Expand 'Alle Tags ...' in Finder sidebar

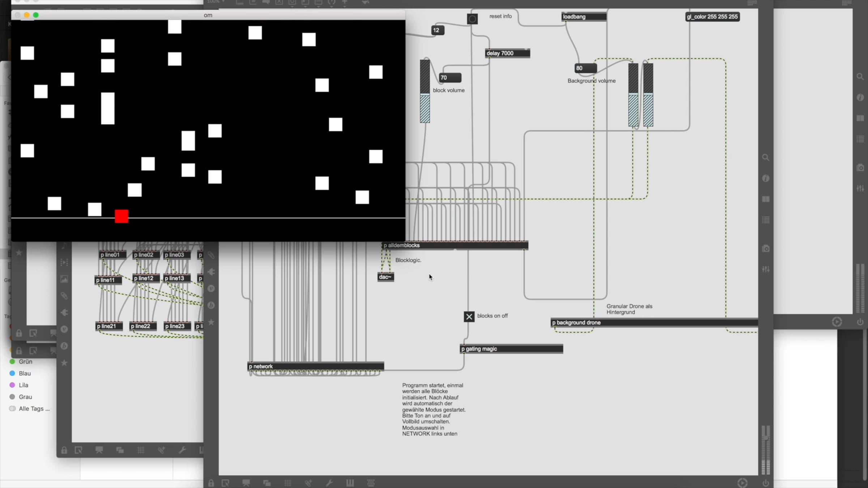click(34, 408)
